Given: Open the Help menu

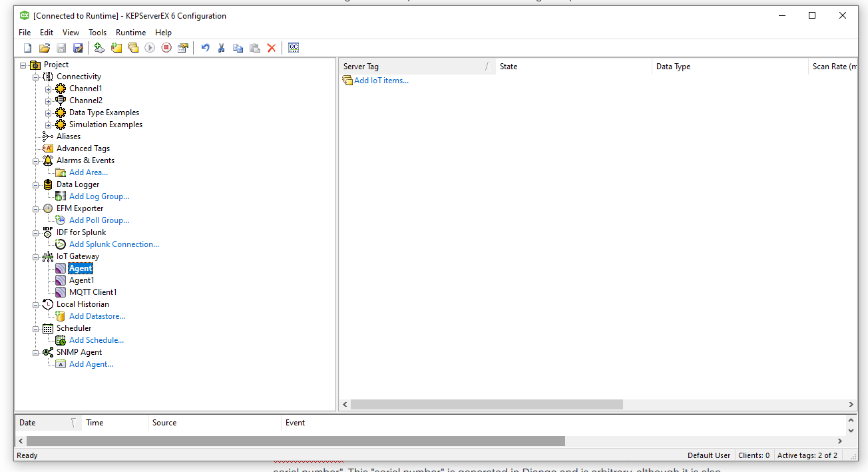Looking at the screenshot, I should 163,33.
